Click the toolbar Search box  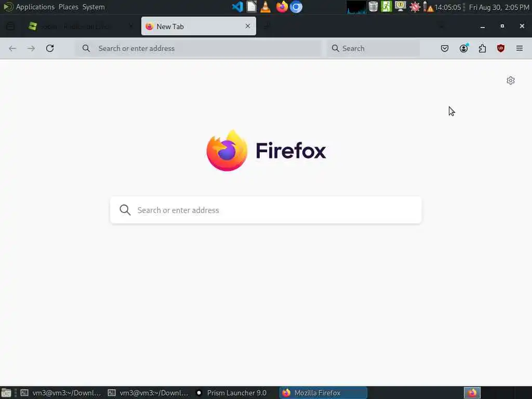pyautogui.click(x=373, y=48)
